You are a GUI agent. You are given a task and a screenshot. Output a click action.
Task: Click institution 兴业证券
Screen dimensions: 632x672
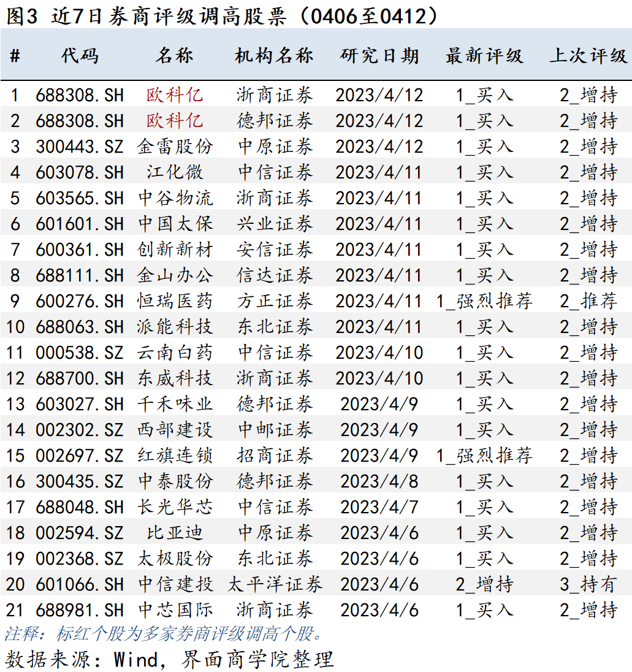click(x=274, y=224)
